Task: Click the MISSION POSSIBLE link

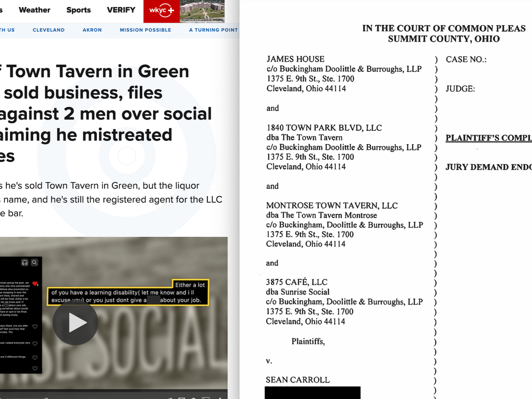Action: 145,30
